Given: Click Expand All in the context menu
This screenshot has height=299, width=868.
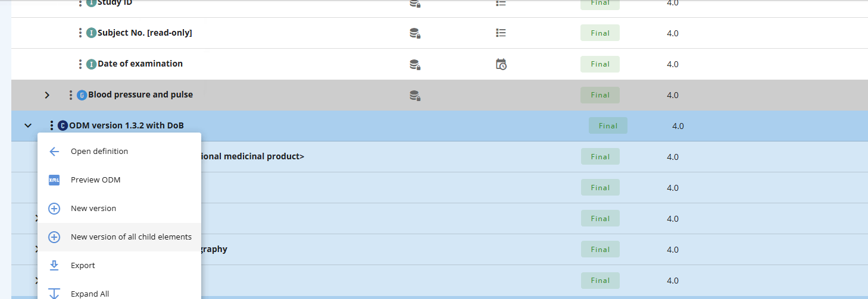Looking at the screenshot, I should coord(90,293).
